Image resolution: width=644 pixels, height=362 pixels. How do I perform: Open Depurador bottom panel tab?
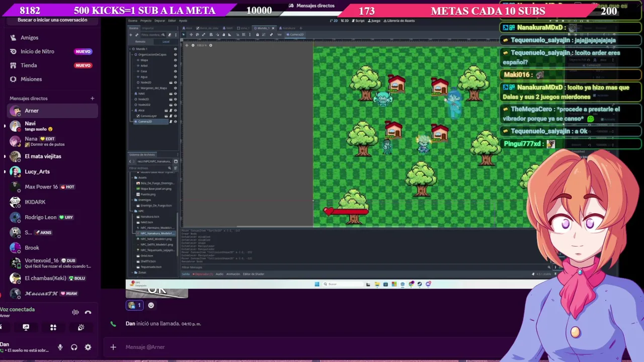point(202,274)
